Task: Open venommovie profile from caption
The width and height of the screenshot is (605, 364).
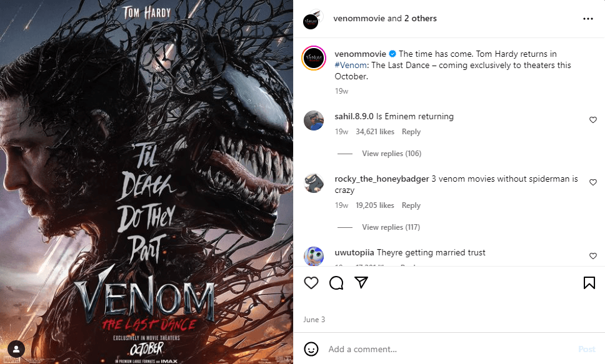Action: coord(360,54)
